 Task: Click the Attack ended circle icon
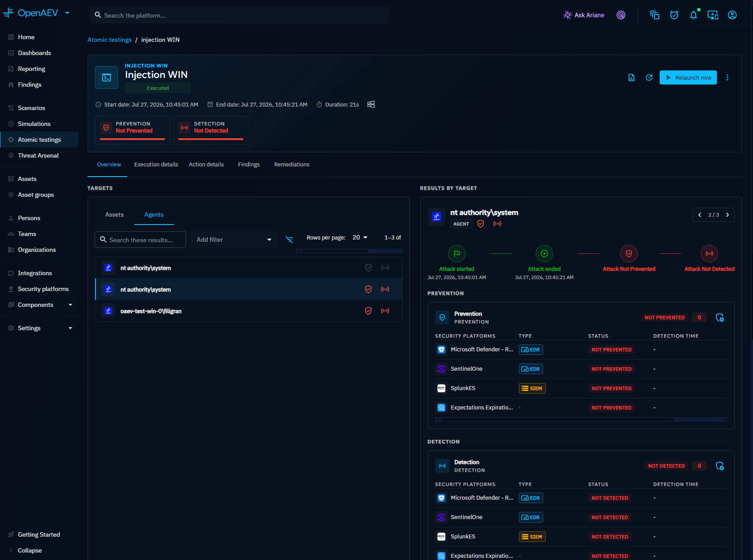point(544,254)
